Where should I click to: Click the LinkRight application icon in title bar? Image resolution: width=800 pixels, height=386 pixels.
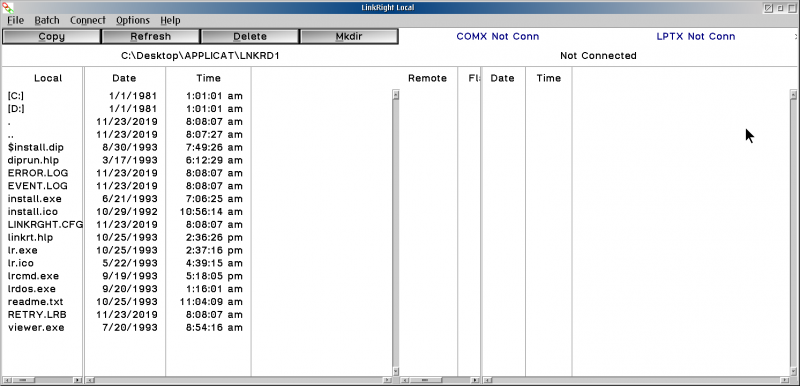[x=8, y=7]
